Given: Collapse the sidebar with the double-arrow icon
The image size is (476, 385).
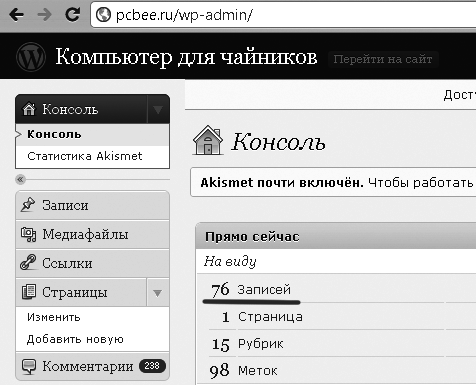Looking at the screenshot, I should click(20, 179).
